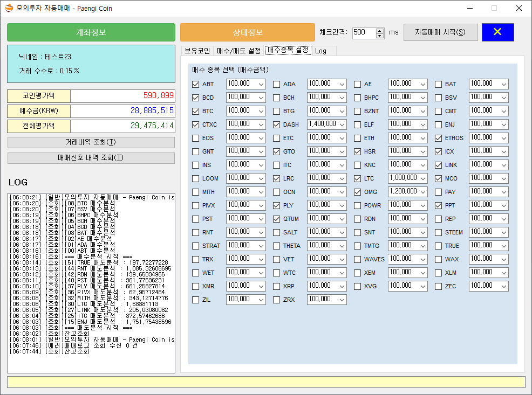
Task: Click log line 매매로그 조회 수신 0 건
Action: [73, 345]
